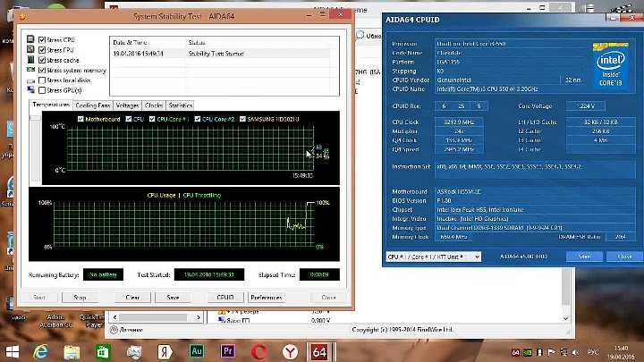The width and height of the screenshot is (644, 362).
Task: Click the Close button in CPUID panel
Action: point(624,257)
